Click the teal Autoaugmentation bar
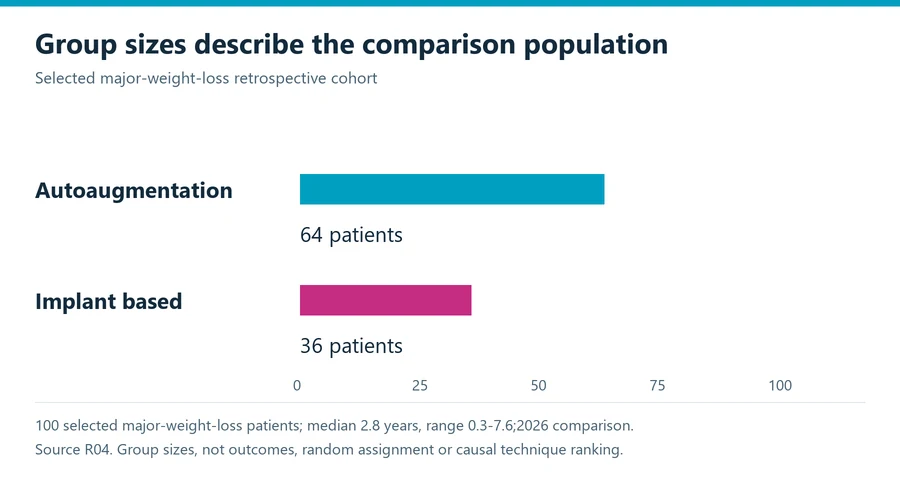This screenshot has height=480, width=900. (452, 189)
